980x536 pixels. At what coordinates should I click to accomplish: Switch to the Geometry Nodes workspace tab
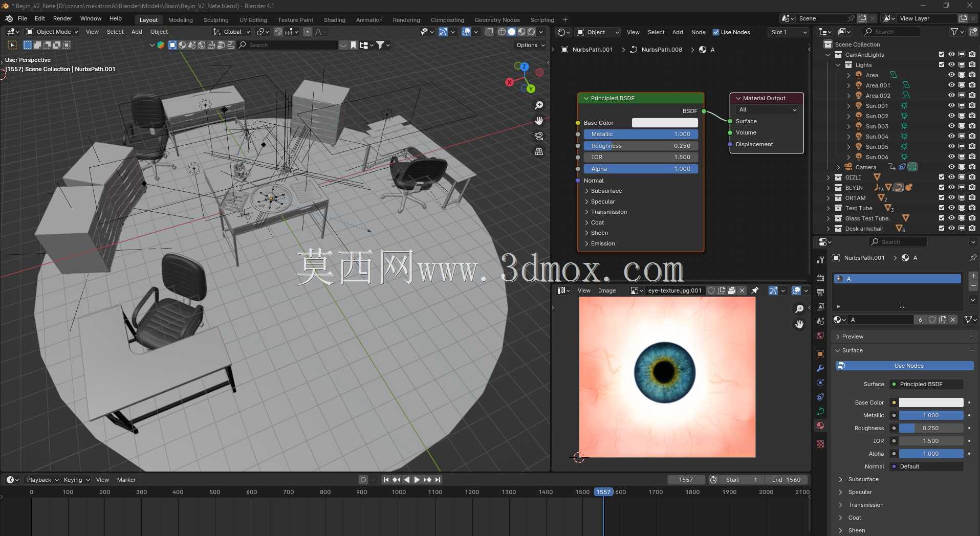click(x=497, y=20)
